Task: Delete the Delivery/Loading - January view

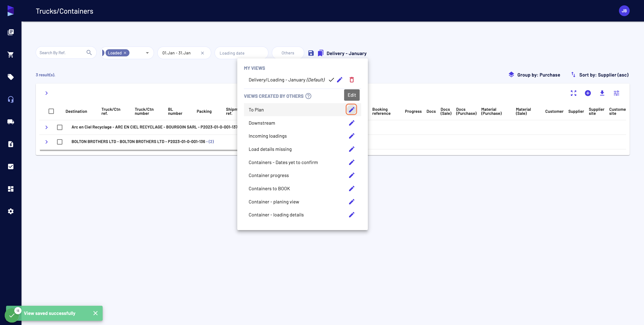Action: (x=352, y=79)
